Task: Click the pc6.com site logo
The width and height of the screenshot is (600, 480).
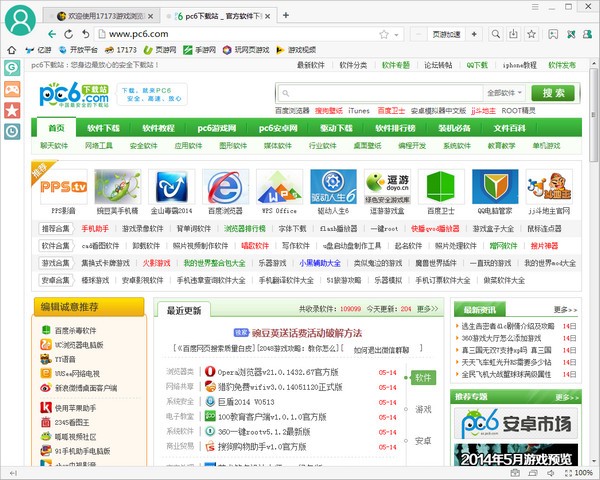Action: 74,94
